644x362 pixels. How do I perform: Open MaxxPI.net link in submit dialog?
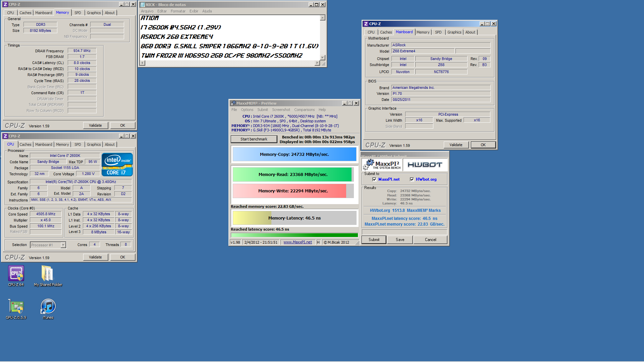(x=389, y=179)
